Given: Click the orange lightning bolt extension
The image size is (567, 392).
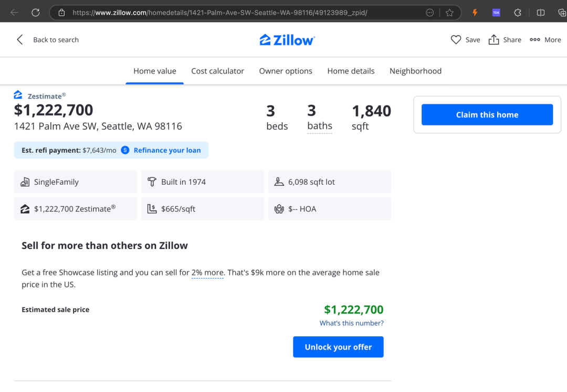Looking at the screenshot, I should [475, 13].
